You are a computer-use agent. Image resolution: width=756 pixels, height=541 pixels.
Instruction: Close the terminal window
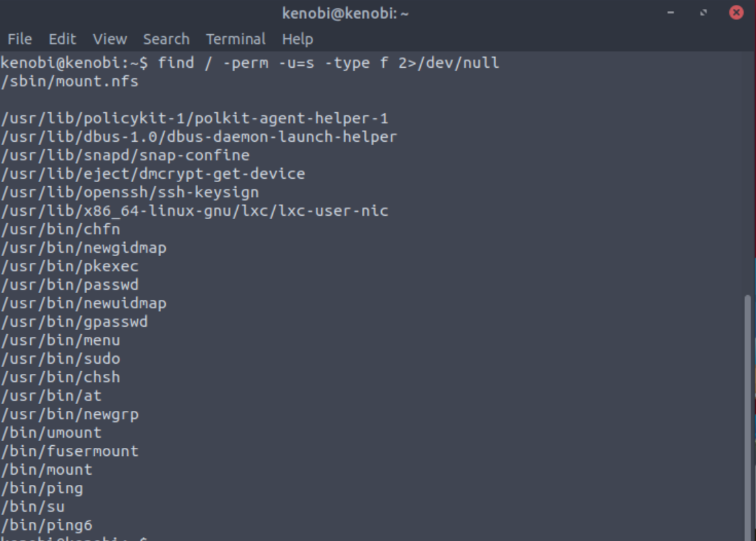tap(736, 12)
